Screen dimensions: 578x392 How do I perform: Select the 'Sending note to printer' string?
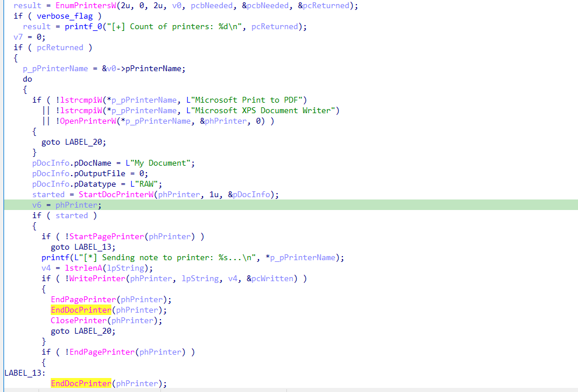[x=178, y=257]
